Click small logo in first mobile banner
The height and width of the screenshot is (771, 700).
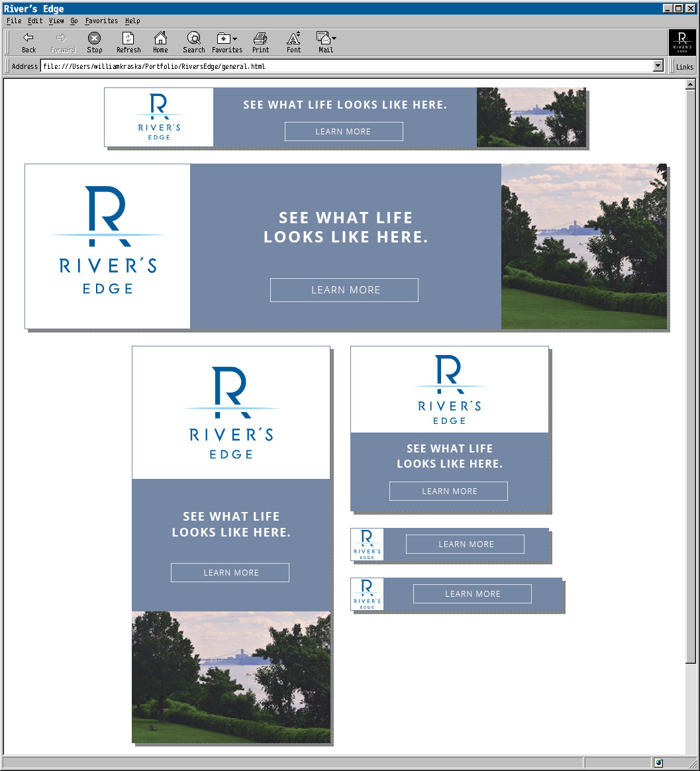[x=367, y=544]
